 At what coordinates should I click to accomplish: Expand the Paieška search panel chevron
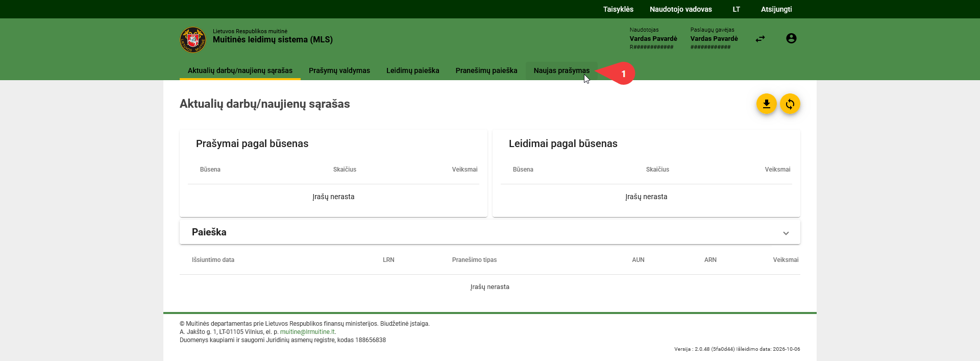[786, 233]
